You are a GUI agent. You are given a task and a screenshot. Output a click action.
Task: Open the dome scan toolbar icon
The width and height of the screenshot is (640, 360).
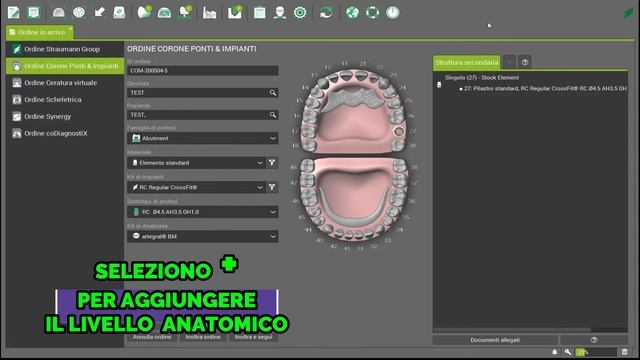tap(58, 13)
